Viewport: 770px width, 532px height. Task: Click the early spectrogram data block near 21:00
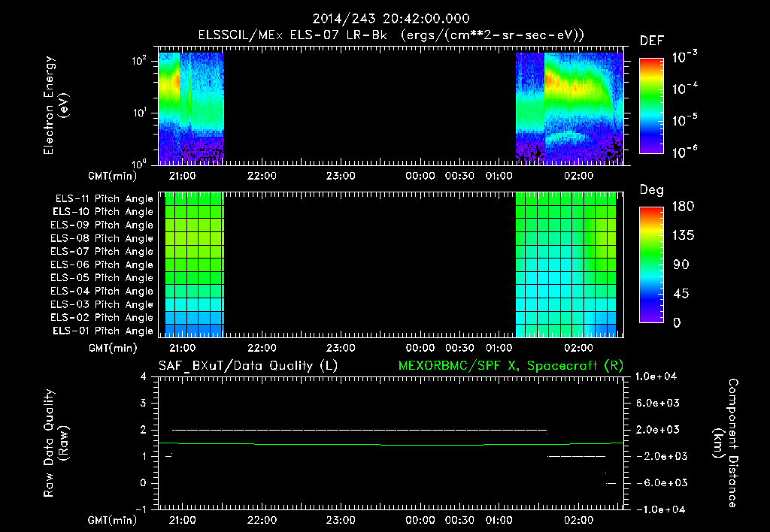[x=191, y=108]
